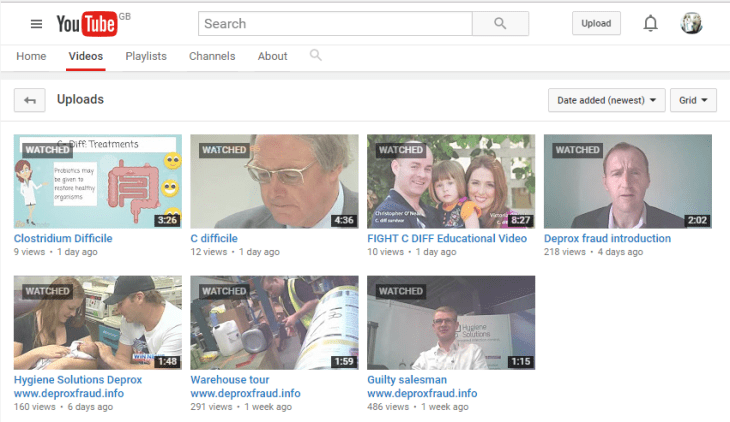Open the account avatar menu
Screen dimensions: 730x422
691,24
